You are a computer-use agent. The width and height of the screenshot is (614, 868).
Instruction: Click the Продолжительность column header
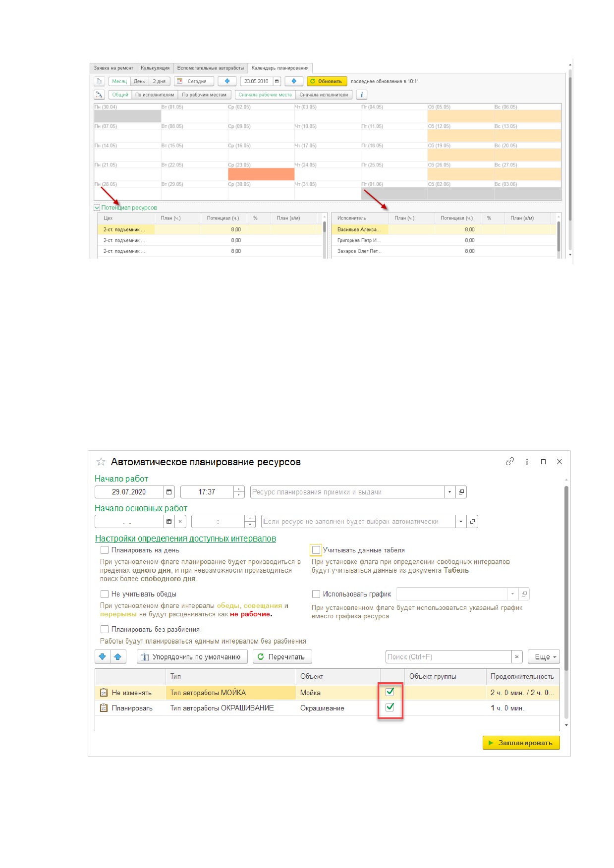point(522,676)
